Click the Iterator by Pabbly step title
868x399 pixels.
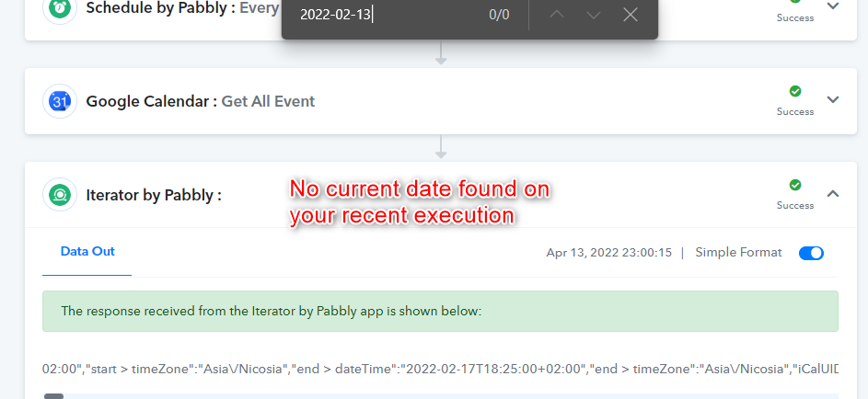pos(154,195)
